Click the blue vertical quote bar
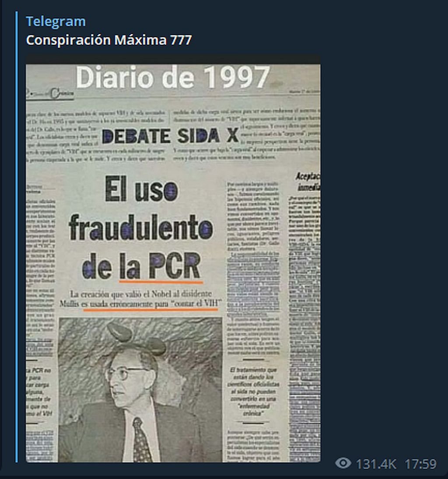Viewport: 448px width, 479px height. tap(17, 237)
